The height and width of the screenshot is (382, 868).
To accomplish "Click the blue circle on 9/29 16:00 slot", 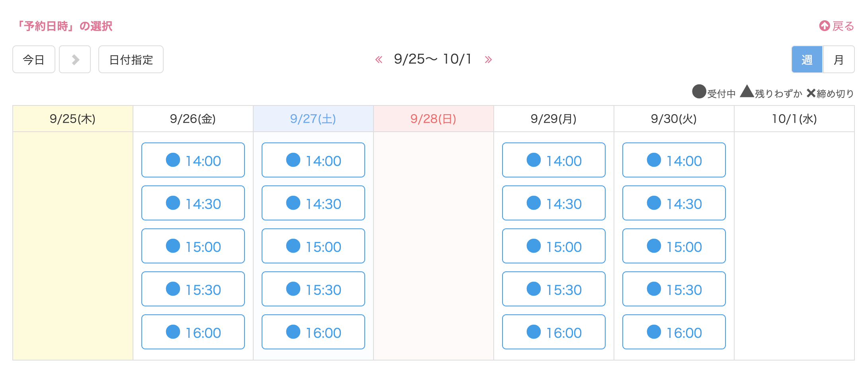I will click(x=534, y=332).
